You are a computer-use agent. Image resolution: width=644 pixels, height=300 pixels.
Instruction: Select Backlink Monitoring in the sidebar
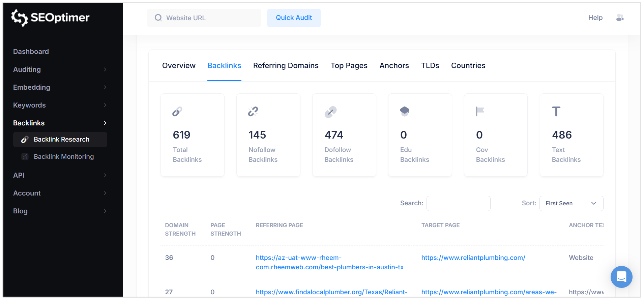(64, 157)
